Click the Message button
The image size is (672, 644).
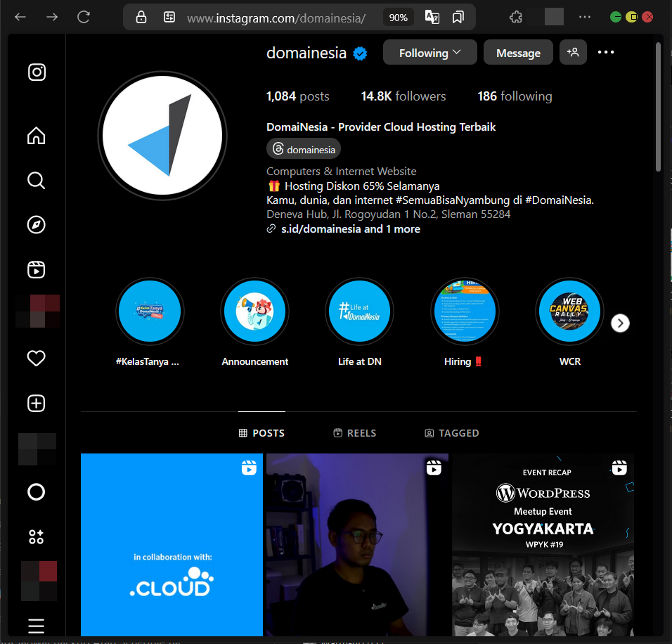coord(518,52)
